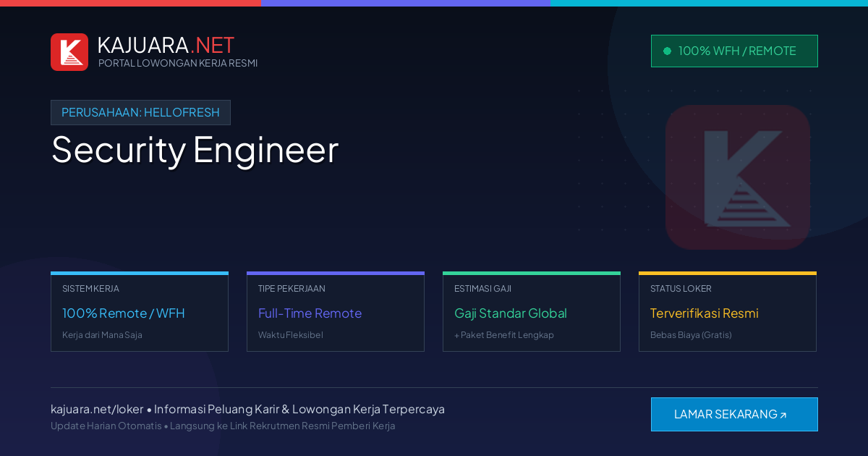Image resolution: width=868 pixels, height=456 pixels.
Task: Click the Update Harian Otomatis footer note
Action: (106, 426)
